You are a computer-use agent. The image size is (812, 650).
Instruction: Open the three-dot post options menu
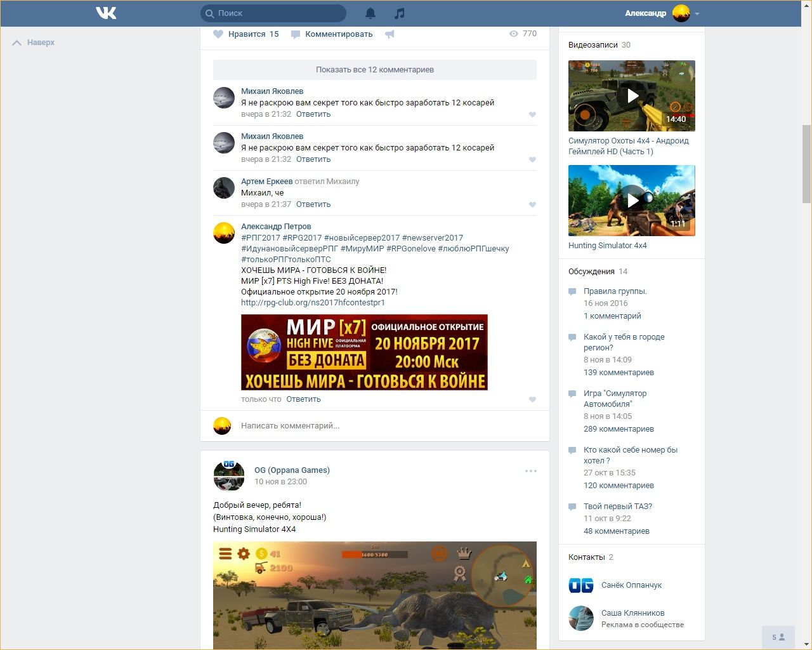click(x=530, y=471)
